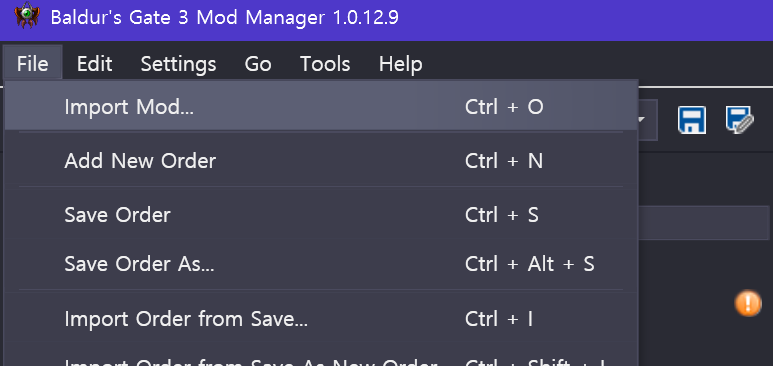Image resolution: width=773 pixels, height=366 pixels.
Task: Choose the Add New Order menu entry
Action: 321,161
